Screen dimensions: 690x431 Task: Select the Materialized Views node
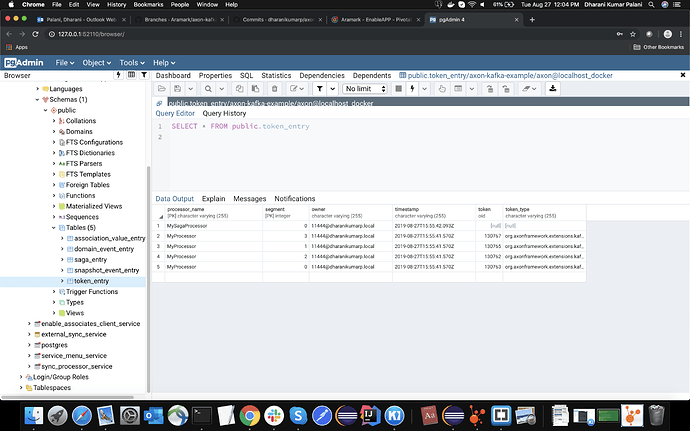tap(94, 206)
